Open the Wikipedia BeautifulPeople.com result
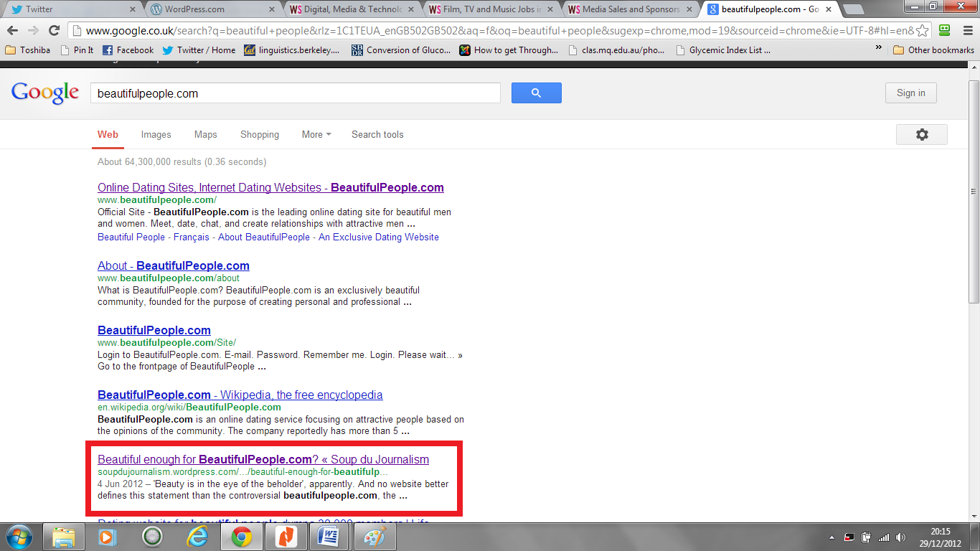This screenshot has height=551, width=980. [x=240, y=395]
